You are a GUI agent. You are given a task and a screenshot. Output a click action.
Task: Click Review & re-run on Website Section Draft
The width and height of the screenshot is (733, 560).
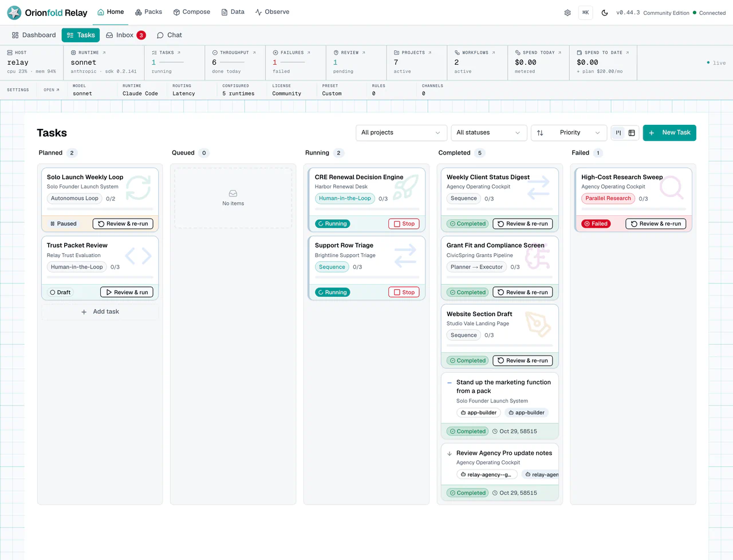coord(523,361)
